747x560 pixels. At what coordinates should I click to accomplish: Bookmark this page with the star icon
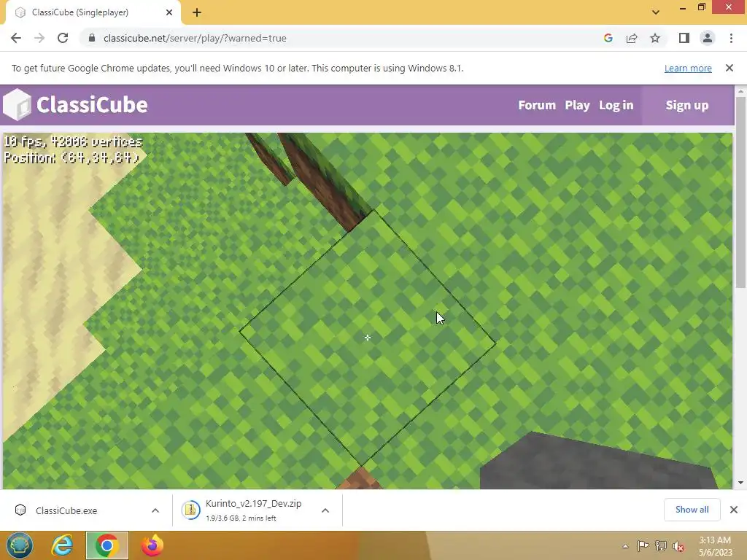[x=655, y=38]
